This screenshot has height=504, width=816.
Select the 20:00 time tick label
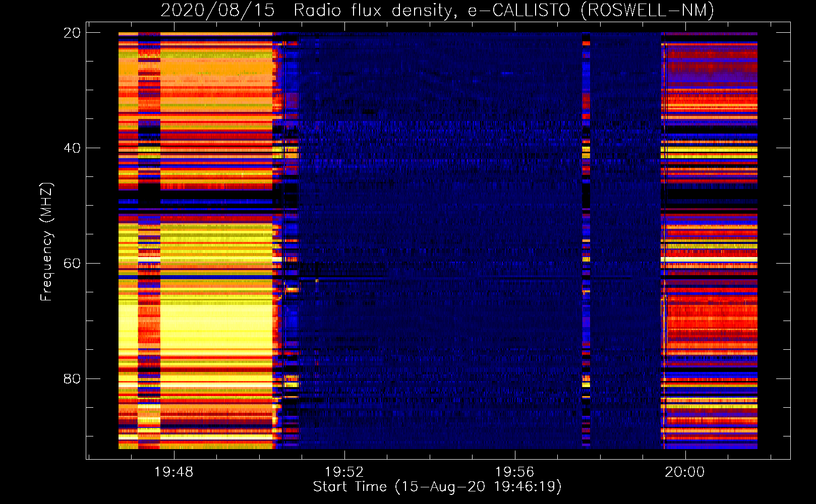[x=685, y=472]
